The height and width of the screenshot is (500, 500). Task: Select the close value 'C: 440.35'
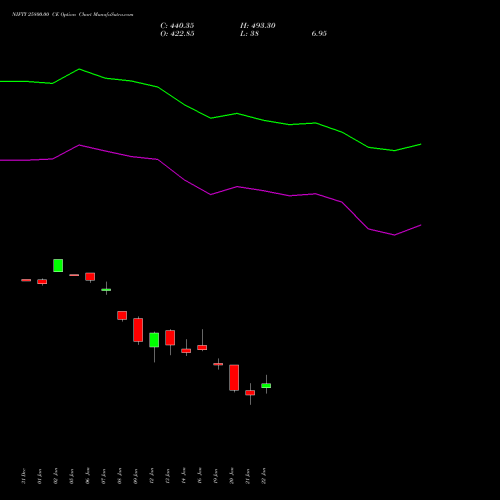(177, 26)
